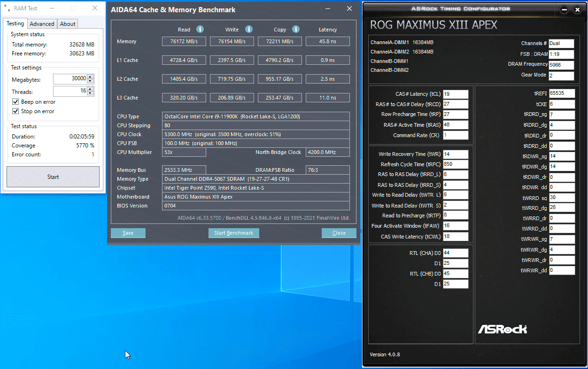This screenshot has height=369, width=588.
Task: Click the Refresh Cycle Time (tRFC) field
Action: tap(456, 165)
